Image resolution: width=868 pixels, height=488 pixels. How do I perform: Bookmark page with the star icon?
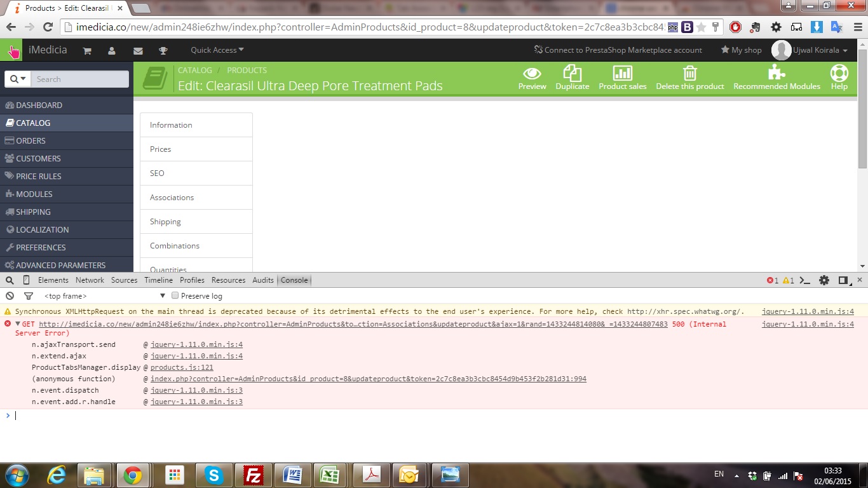point(702,27)
